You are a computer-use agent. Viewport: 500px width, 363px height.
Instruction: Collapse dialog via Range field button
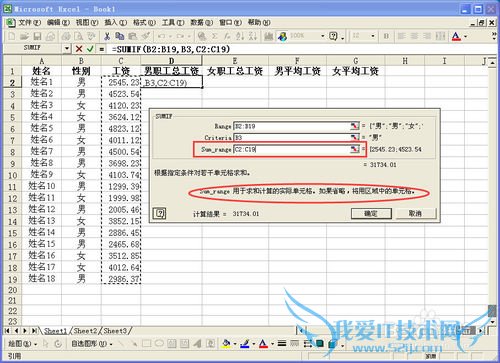pyautogui.click(x=354, y=126)
